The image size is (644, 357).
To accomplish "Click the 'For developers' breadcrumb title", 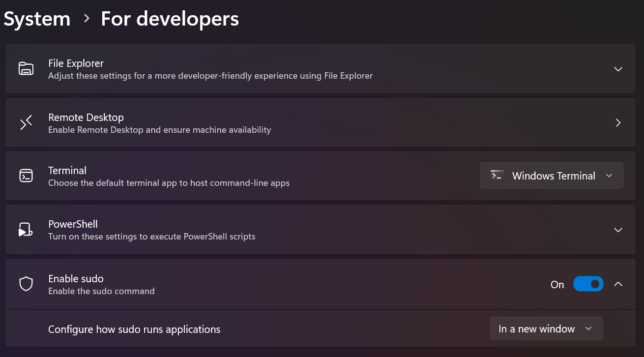I will pyautogui.click(x=170, y=19).
